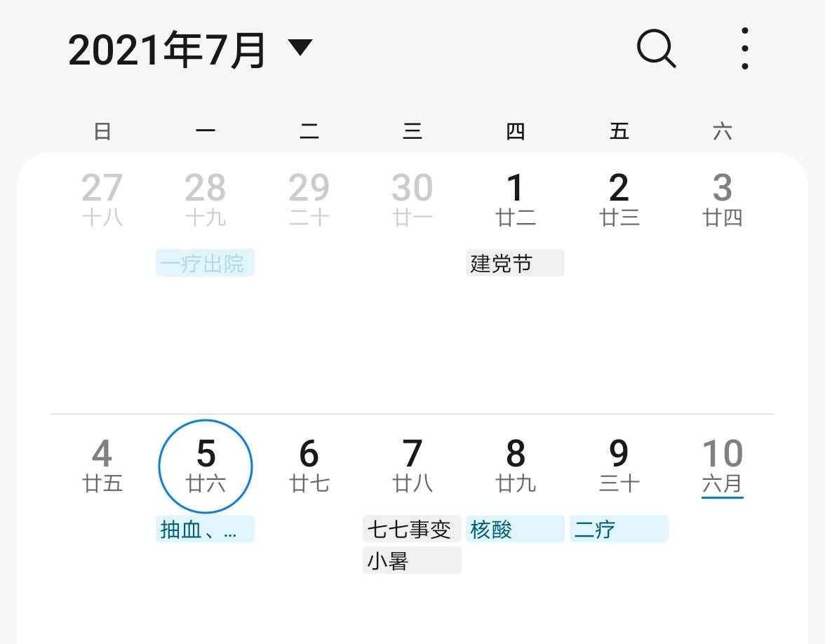This screenshot has width=825, height=644.
Task: Open the 二疗 event on July 9
Action: click(x=618, y=528)
